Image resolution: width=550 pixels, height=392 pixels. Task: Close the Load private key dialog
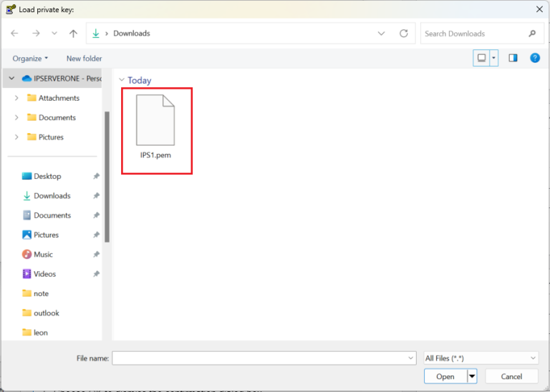(x=539, y=9)
